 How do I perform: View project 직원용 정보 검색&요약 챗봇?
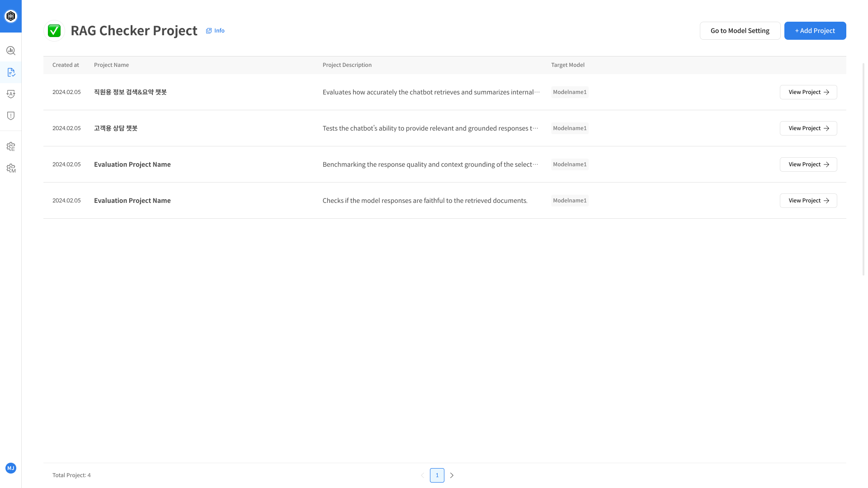point(808,92)
